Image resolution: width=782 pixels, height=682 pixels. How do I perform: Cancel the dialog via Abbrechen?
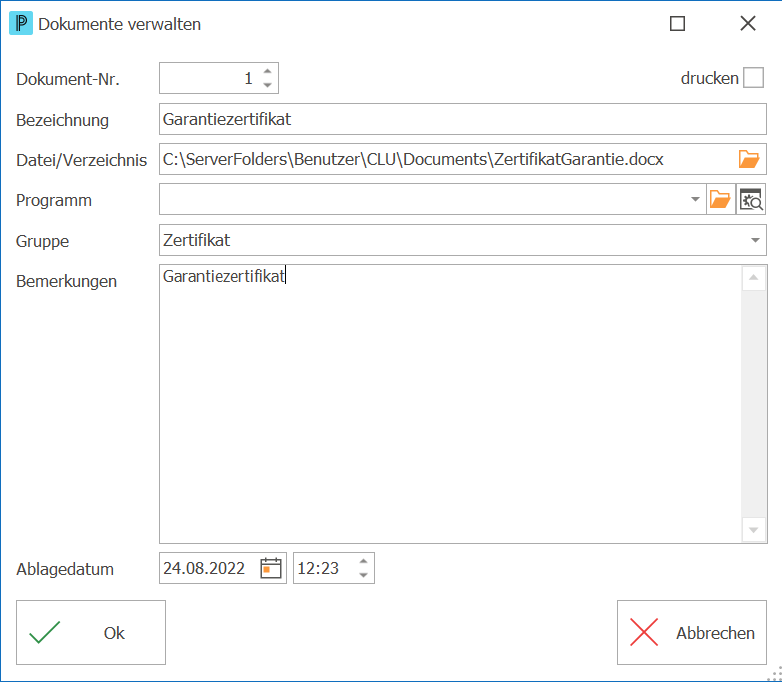point(691,632)
